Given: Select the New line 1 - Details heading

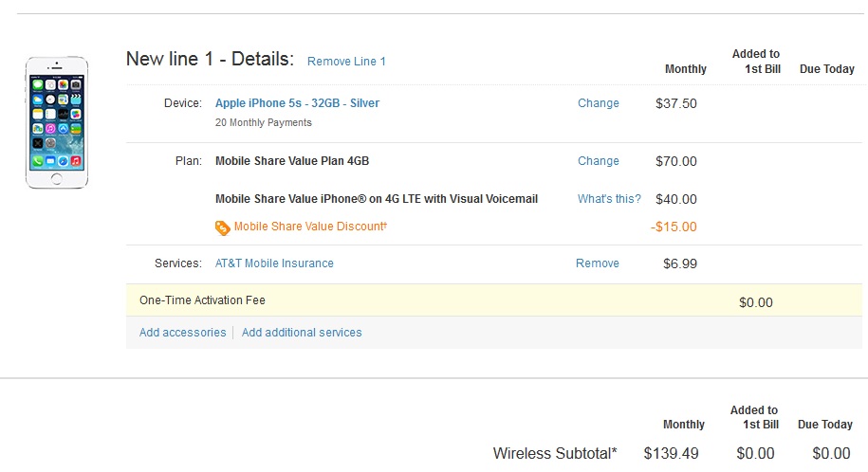Looking at the screenshot, I should [210, 59].
